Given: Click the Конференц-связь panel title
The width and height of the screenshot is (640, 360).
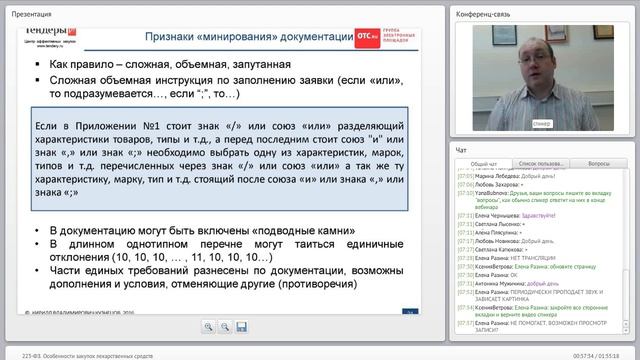Looking at the screenshot, I should [483, 14].
